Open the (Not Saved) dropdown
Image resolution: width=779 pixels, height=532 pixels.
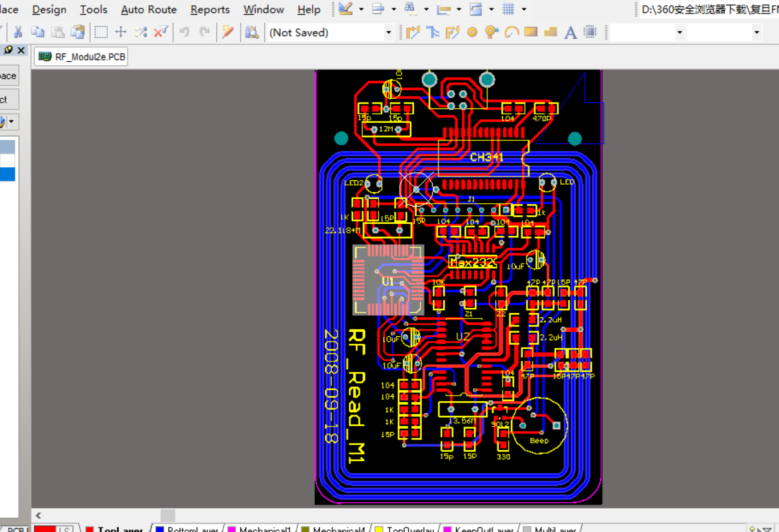click(388, 33)
